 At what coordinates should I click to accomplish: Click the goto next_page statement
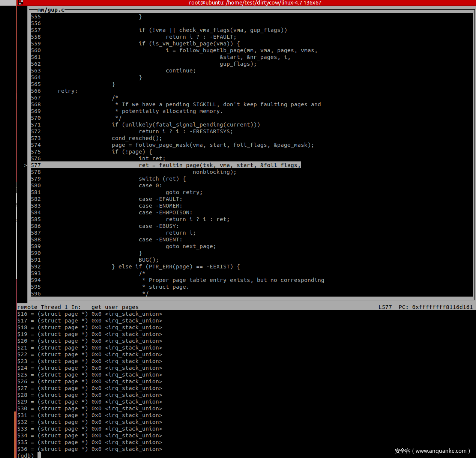191,246
